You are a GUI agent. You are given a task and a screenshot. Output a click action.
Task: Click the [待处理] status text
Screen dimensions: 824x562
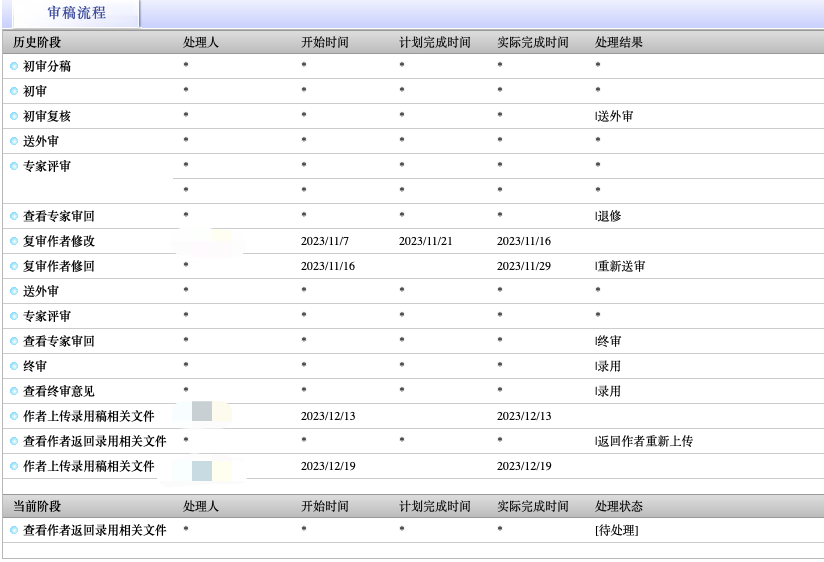(617, 530)
